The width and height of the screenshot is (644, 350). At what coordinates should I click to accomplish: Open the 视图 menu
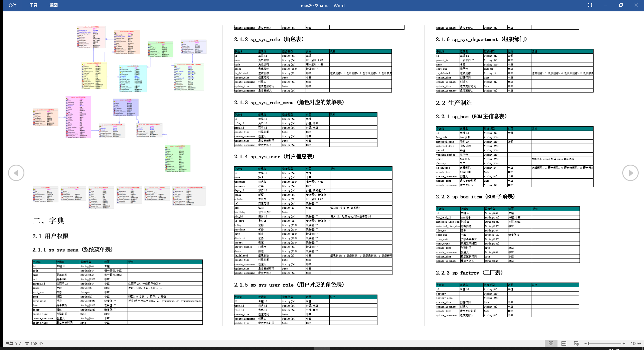click(x=54, y=5)
